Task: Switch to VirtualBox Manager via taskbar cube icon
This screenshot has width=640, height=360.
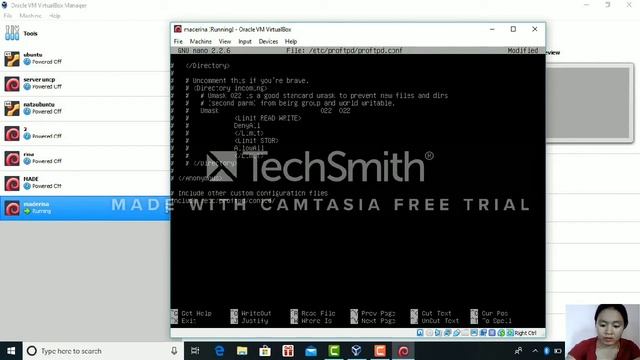Action: point(356,351)
